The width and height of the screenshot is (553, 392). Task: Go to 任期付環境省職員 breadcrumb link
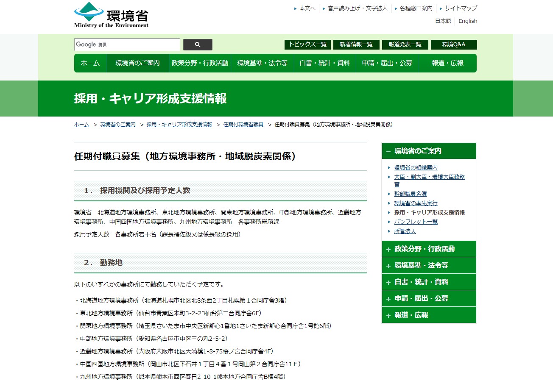pos(243,125)
